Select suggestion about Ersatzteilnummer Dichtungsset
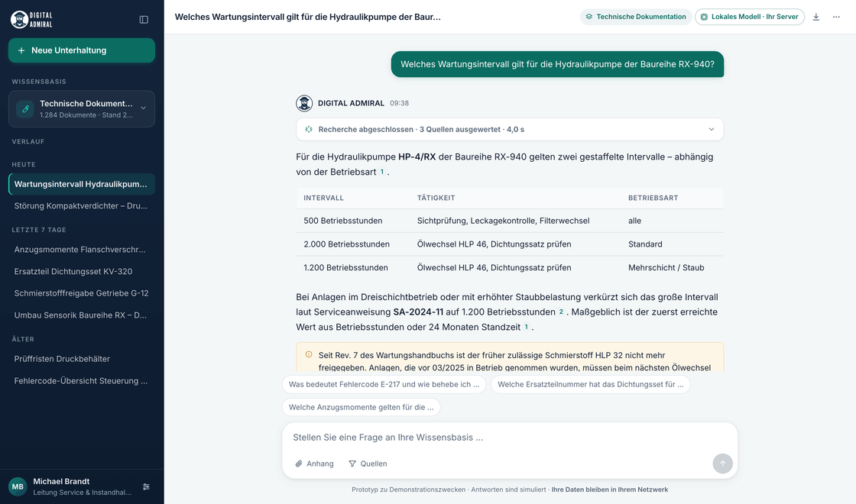 pos(591,385)
